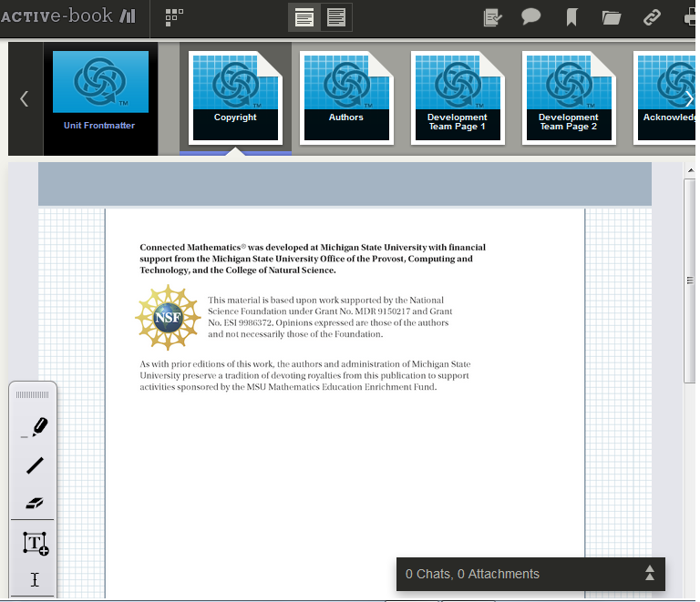
Task: Open the Acknowledgments page thumbnail
Action: coord(664,98)
